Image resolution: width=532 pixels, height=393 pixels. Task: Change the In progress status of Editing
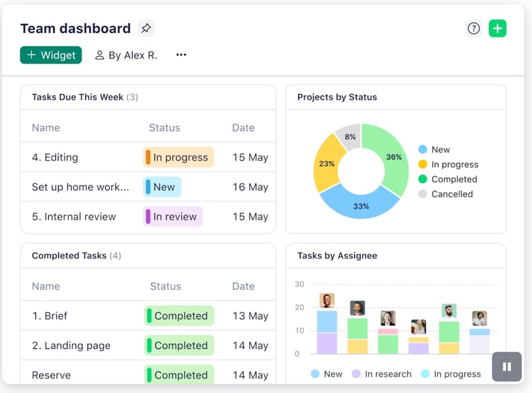178,157
